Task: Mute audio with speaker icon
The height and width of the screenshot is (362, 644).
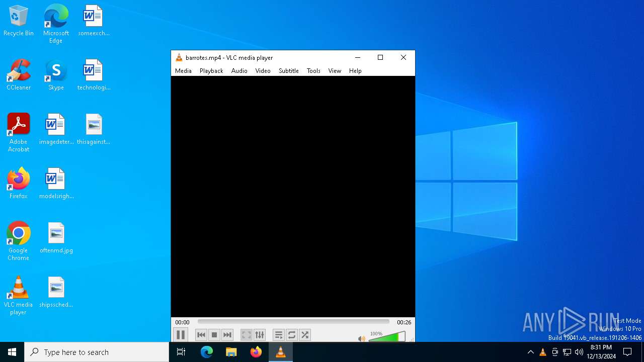Action: (361, 339)
